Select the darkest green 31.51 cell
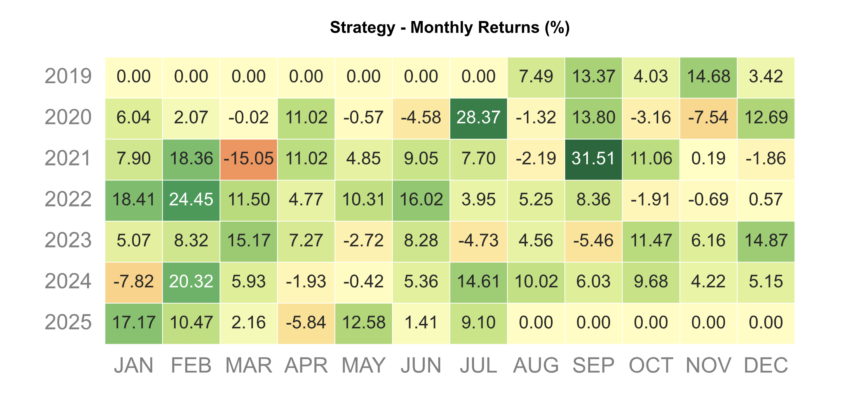 coord(593,159)
